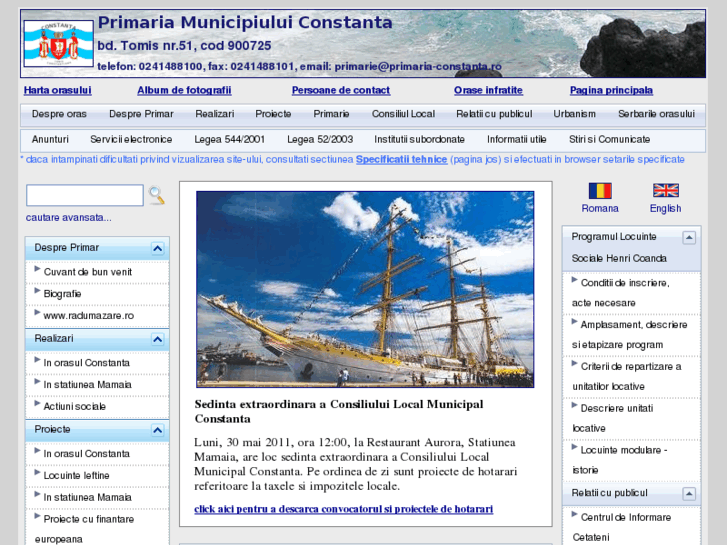The width and height of the screenshot is (727, 545).
Task: Open the Orase infratite link
Action: click(x=488, y=90)
